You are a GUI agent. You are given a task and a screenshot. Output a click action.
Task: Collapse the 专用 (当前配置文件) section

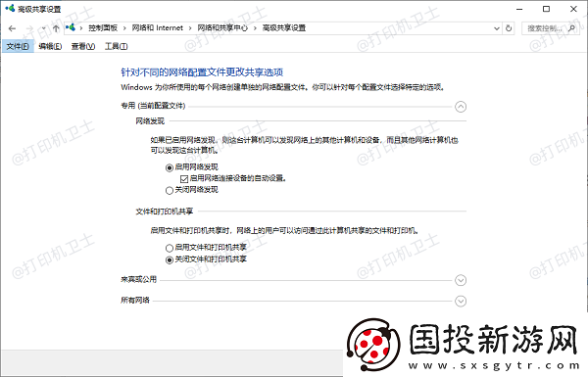(x=461, y=107)
